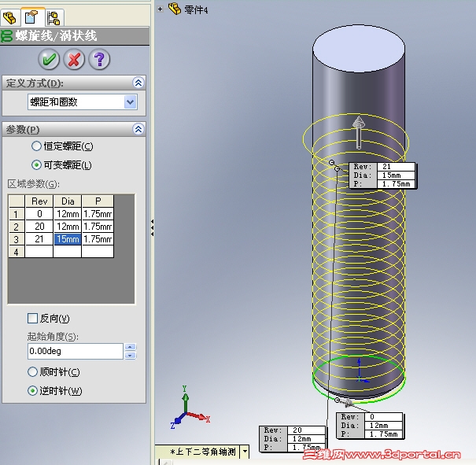Click panel splitter collapse arrows
476x465 pixels.
[x=153, y=227]
